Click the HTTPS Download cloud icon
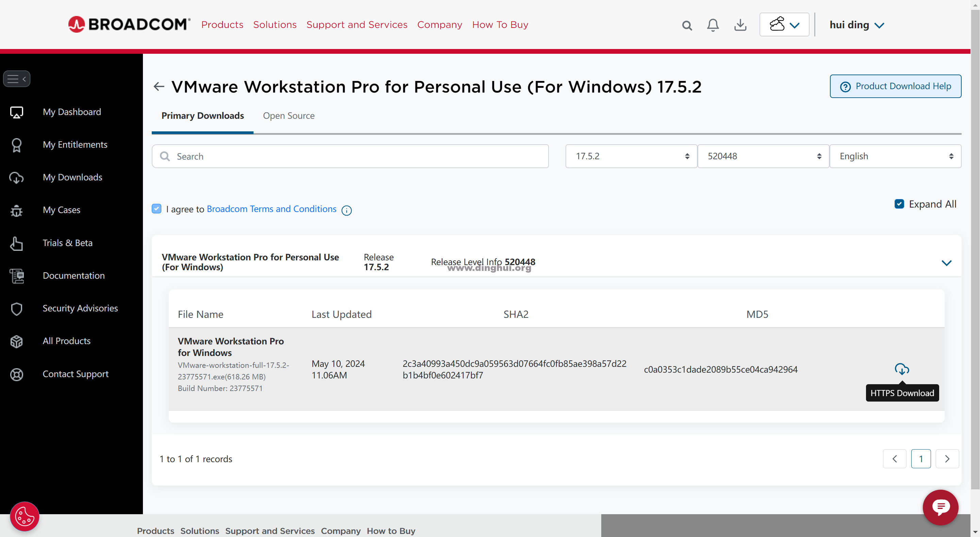Image resolution: width=980 pixels, height=537 pixels. (x=901, y=369)
